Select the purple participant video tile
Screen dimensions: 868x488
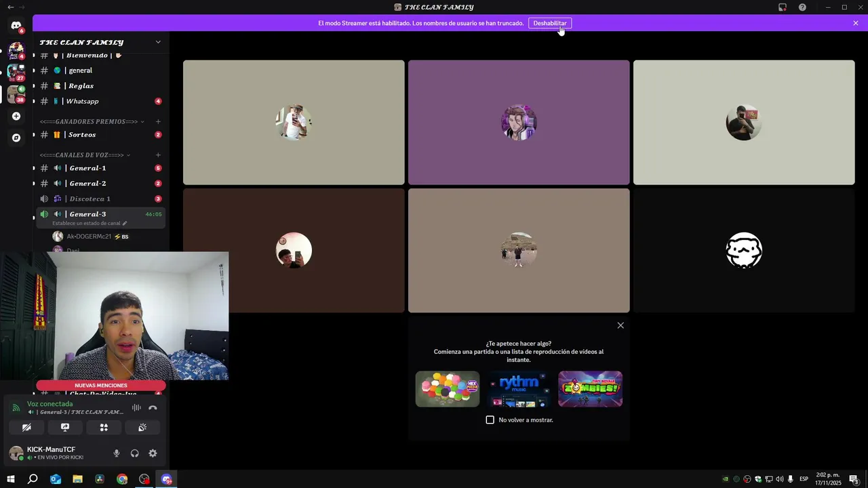pyautogui.click(x=519, y=123)
